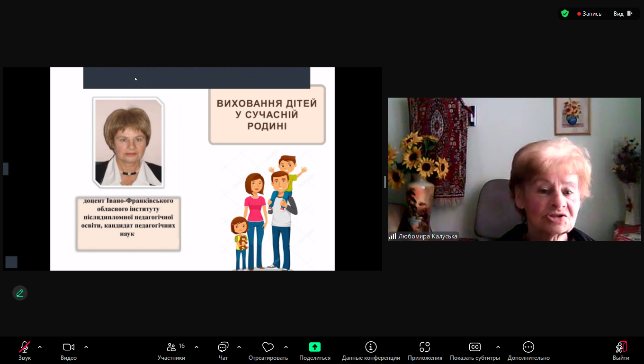Leave the meeting using Выйти

coord(621,347)
